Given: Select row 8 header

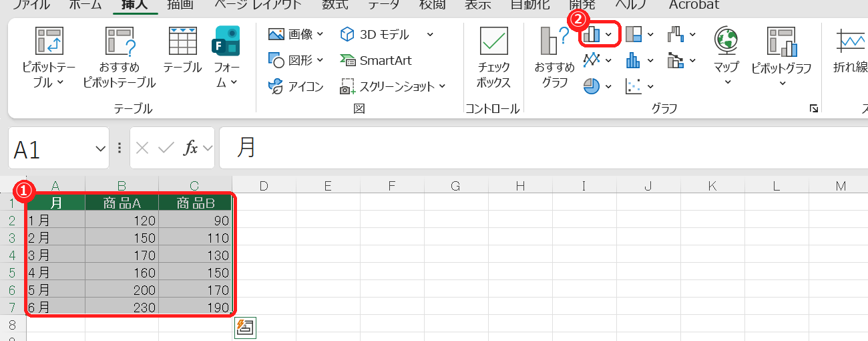Looking at the screenshot, I should 12,324.
